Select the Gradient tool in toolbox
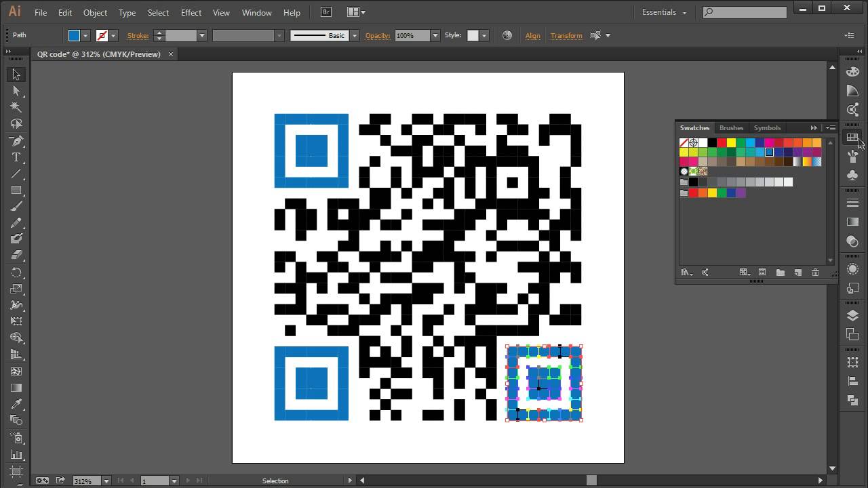This screenshot has height=488, width=868. pyautogui.click(x=16, y=388)
